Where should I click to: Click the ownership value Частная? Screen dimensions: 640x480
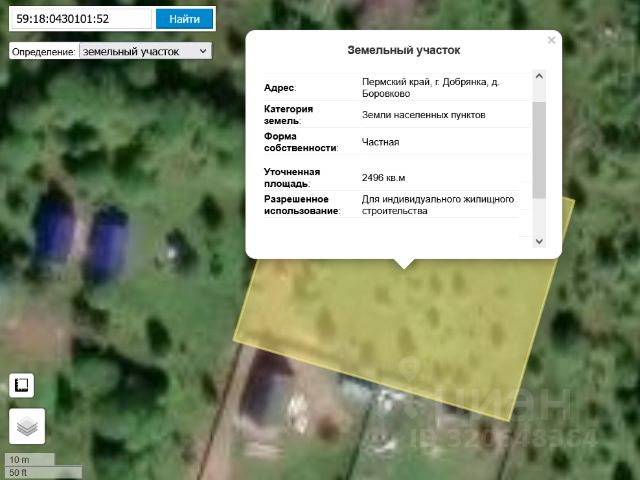(x=380, y=142)
